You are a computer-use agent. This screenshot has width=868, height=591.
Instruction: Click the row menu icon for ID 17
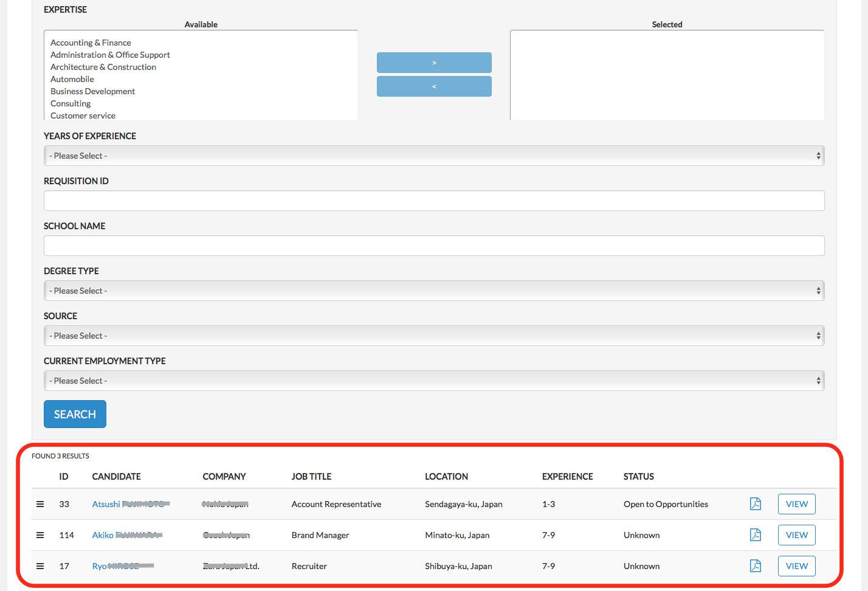click(x=40, y=566)
